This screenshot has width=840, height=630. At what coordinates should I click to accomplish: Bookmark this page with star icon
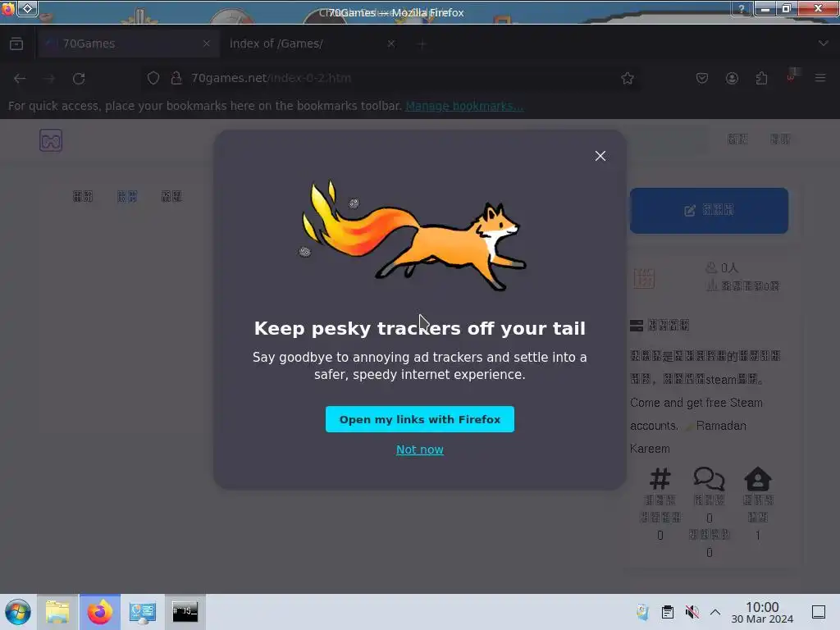tap(628, 79)
